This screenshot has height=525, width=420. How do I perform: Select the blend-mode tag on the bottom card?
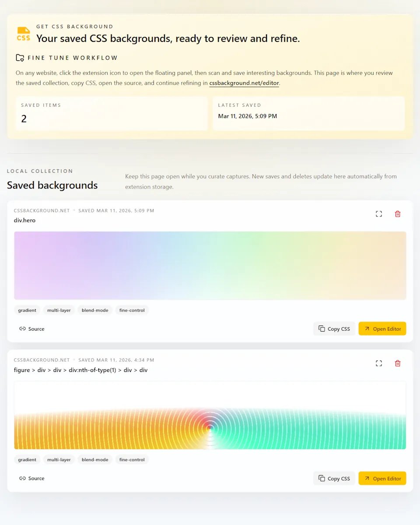point(94,459)
